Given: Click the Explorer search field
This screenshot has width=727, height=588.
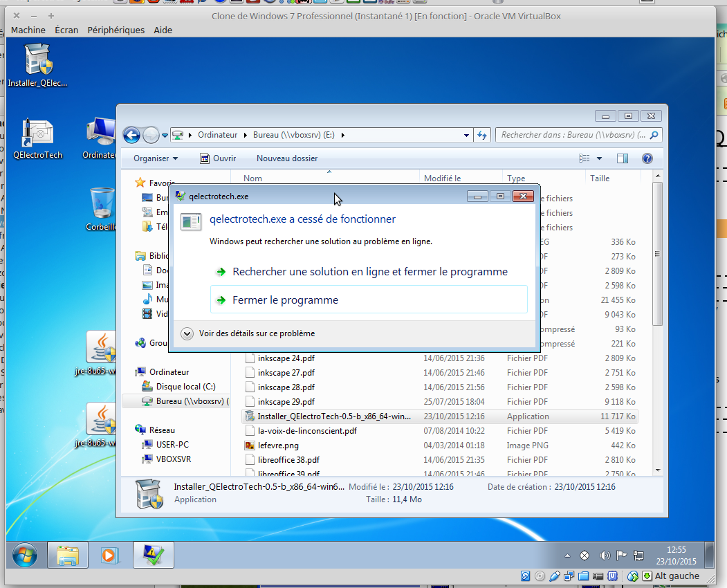Looking at the screenshot, I should pyautogui.click(x=573, y=135).
